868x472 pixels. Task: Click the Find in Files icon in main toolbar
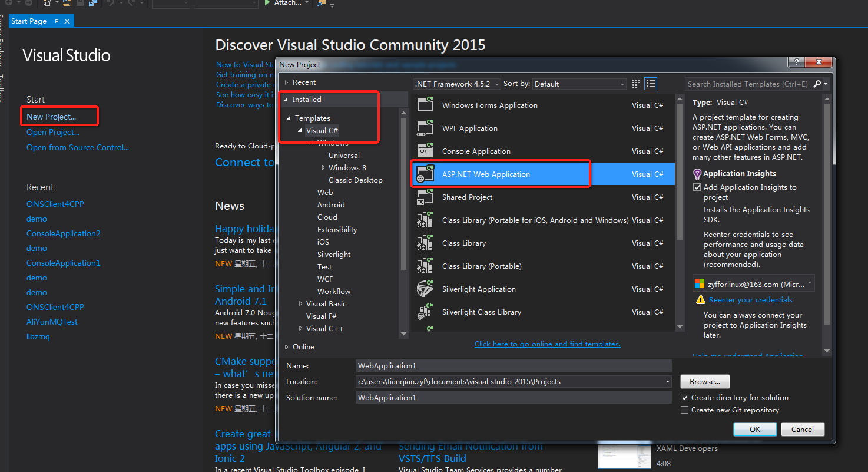[322, 3]
